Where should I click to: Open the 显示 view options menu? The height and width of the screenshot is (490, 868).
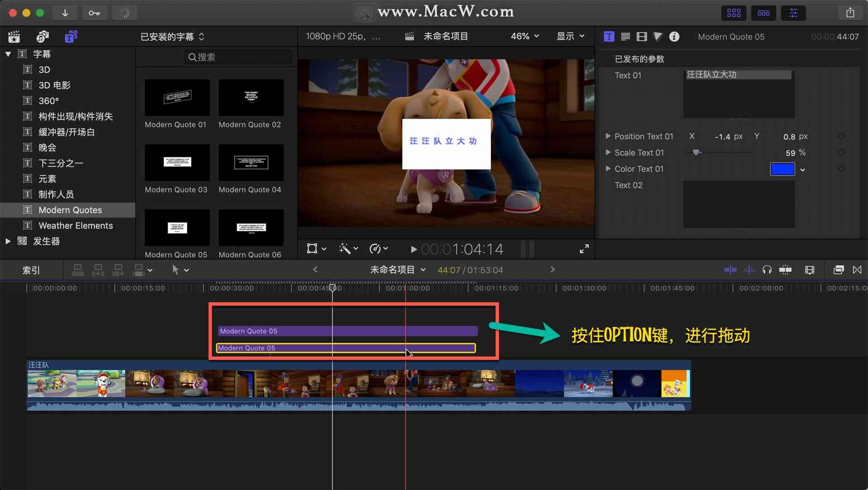click(x=570, y=36)
